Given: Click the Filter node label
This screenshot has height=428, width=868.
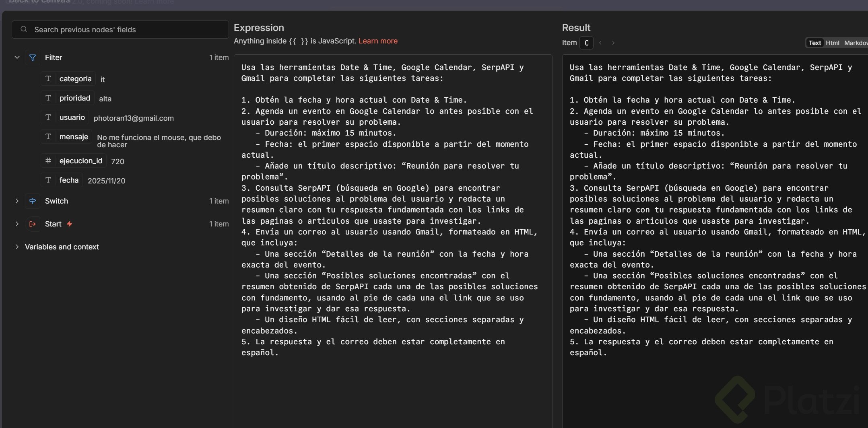Looking at the screenshot, I should (x=54, y=58).
